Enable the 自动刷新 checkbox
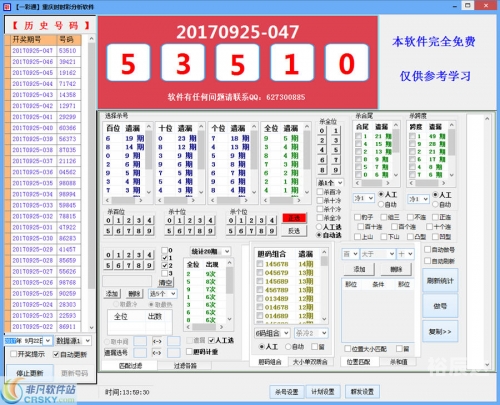This screenshot has height=405, width=500. click(x=428, y=261)
